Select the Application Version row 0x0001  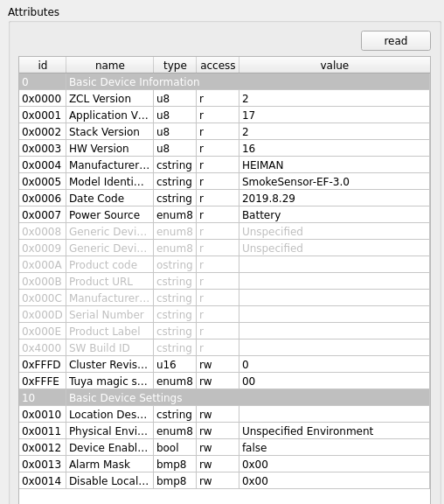click(x=225, y=115)
